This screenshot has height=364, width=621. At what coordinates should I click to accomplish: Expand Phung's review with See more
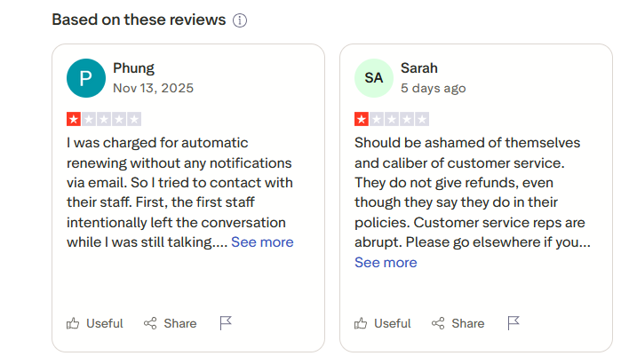262,242
